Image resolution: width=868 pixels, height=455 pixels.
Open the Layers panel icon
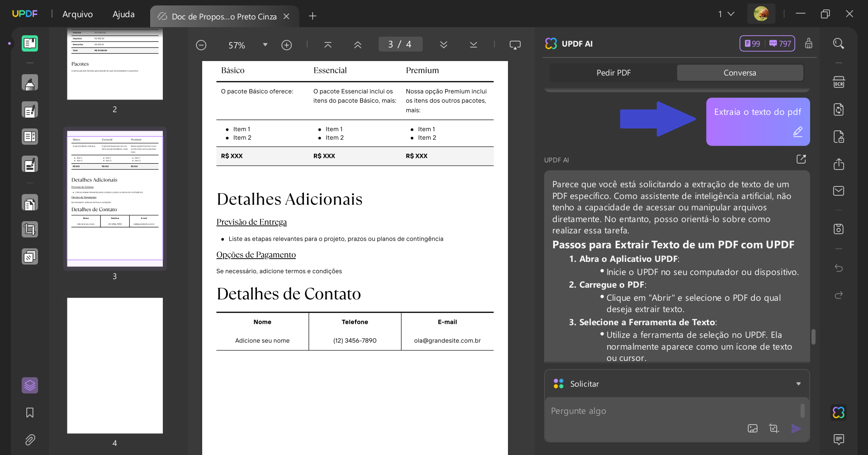pos(30,385)
